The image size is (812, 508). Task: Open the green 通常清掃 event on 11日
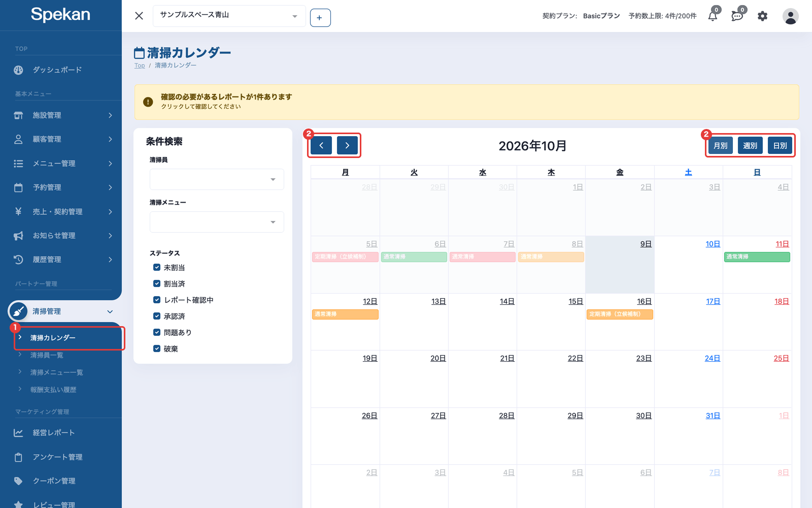click(x=757, y=257)
